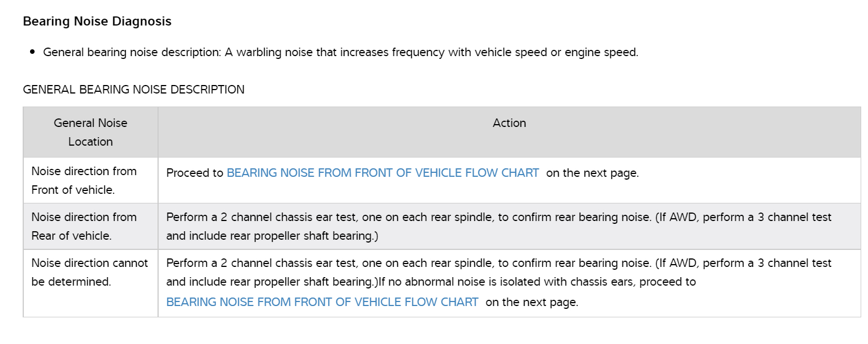Click the bullet dot before General bearing noise
Screen dimensions: 868x344
point(32,52)
